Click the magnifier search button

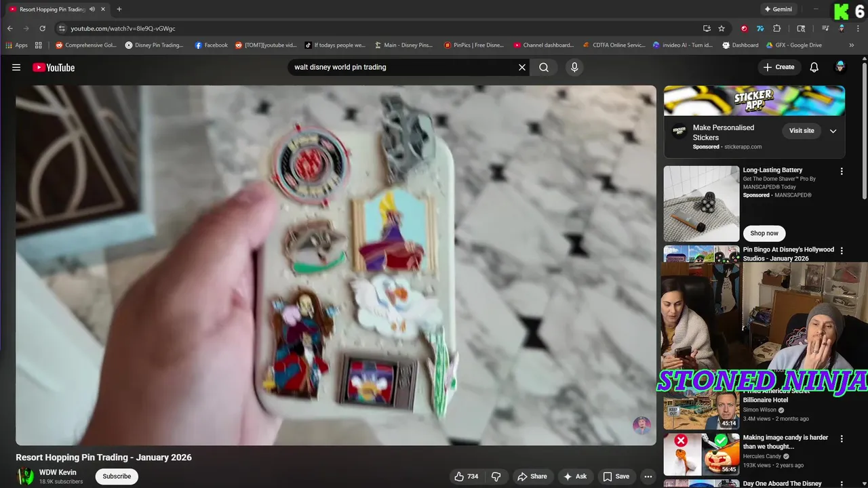pyautogui.click(x=544, y=67)
